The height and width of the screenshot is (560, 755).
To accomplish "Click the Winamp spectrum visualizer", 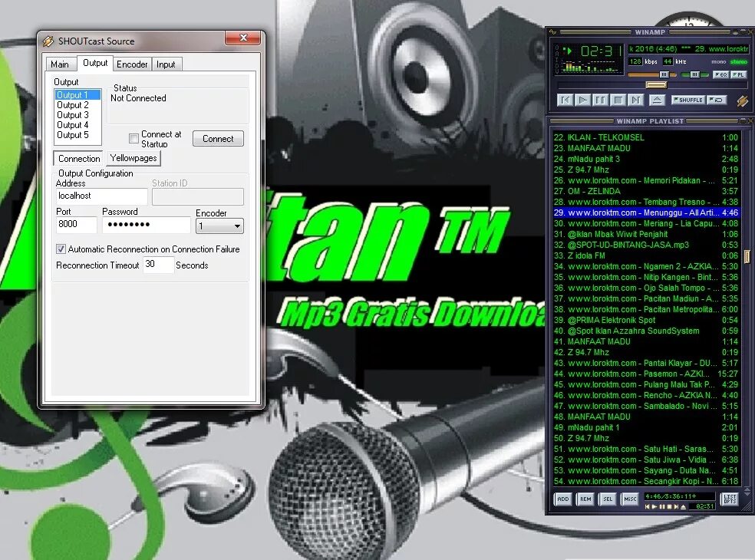I will pyautogui.click(x=590, y=67).
